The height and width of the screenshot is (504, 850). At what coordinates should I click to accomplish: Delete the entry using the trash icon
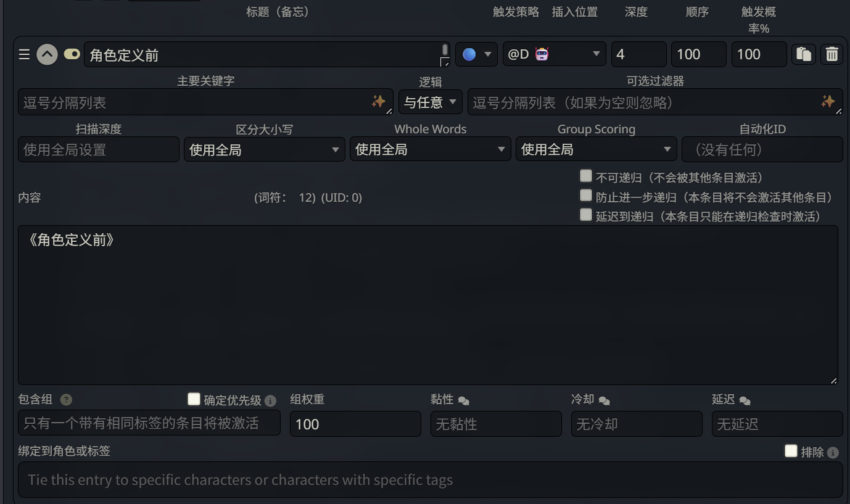point(831,54)
